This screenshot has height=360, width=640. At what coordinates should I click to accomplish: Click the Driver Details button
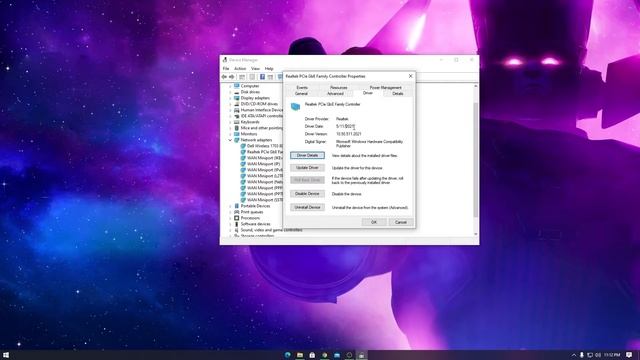coord(307,156)
